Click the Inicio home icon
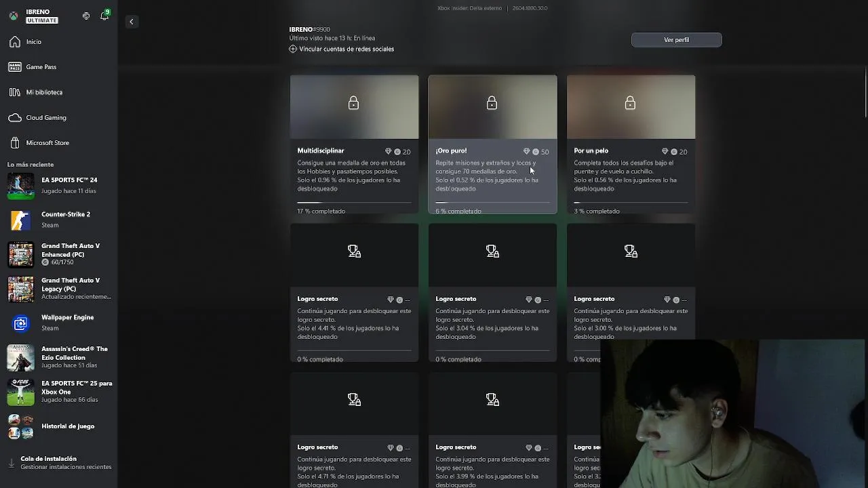 [15, 42]
